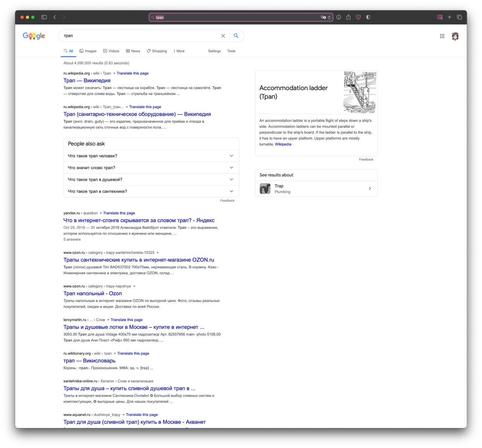Open "Трапы для душа – купить сливной" result
482x448 pixels.
[x=130, y=388]
